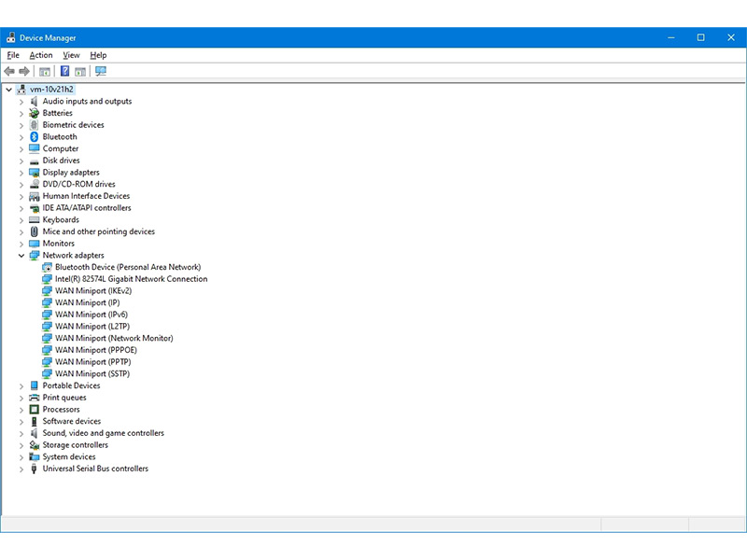Screen dimensions: 747x560
Task: Click the Forward arrow toolbar icon
Action: (x=24, y=72)
